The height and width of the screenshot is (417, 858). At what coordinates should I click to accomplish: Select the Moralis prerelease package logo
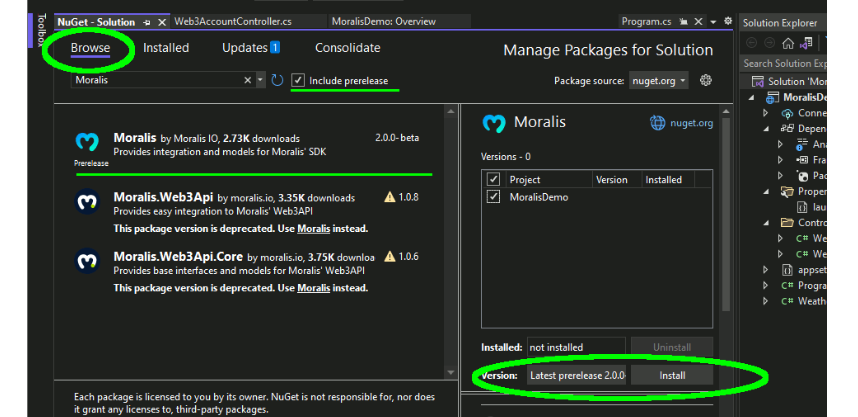pyautogui.click(x=87, y=142)
